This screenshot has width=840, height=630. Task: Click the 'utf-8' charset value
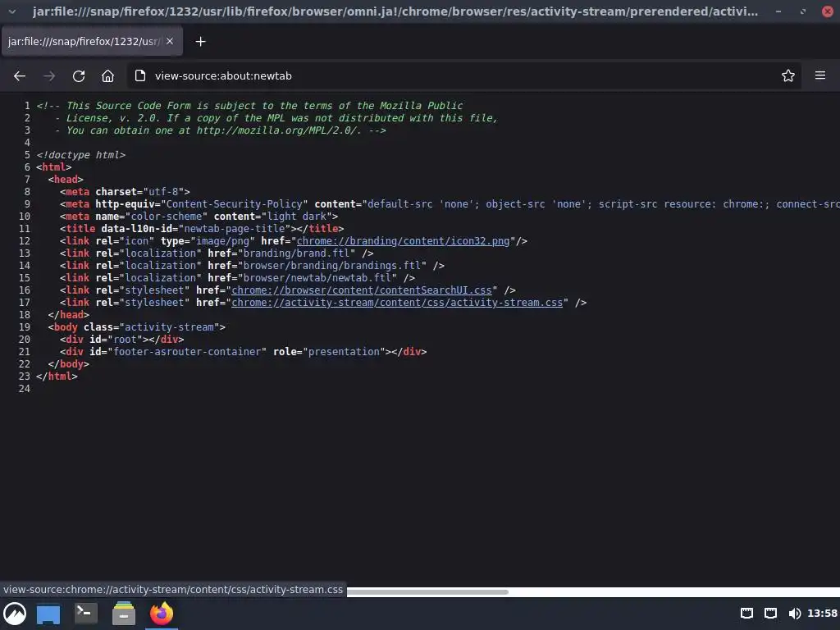click(x=164, y=192)
